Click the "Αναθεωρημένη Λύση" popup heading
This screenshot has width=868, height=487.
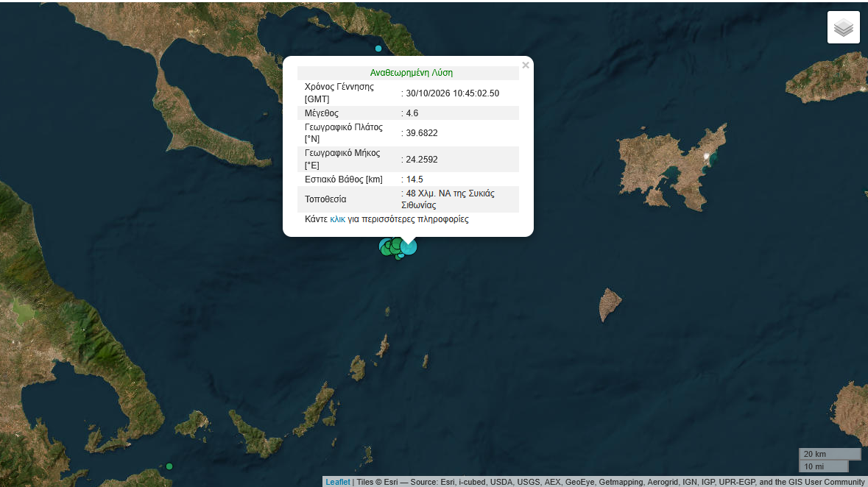412,73
